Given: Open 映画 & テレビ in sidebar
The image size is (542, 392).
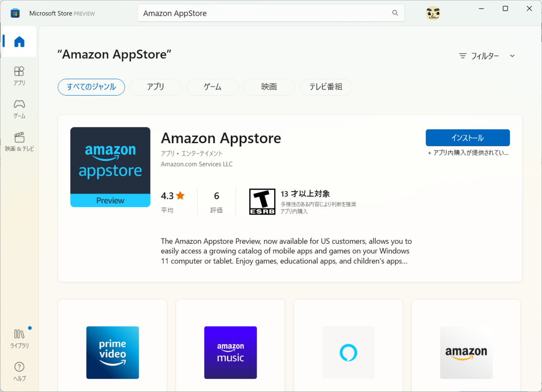Looking at the screenshot, I should tap(19, 142).
